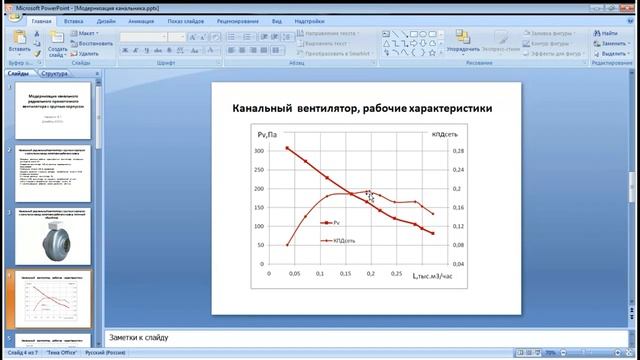This screenshot has width=640, height=360.
Task: Click the Format Painter brush icon
Action: pyautogui.click(x=37, y=53)
